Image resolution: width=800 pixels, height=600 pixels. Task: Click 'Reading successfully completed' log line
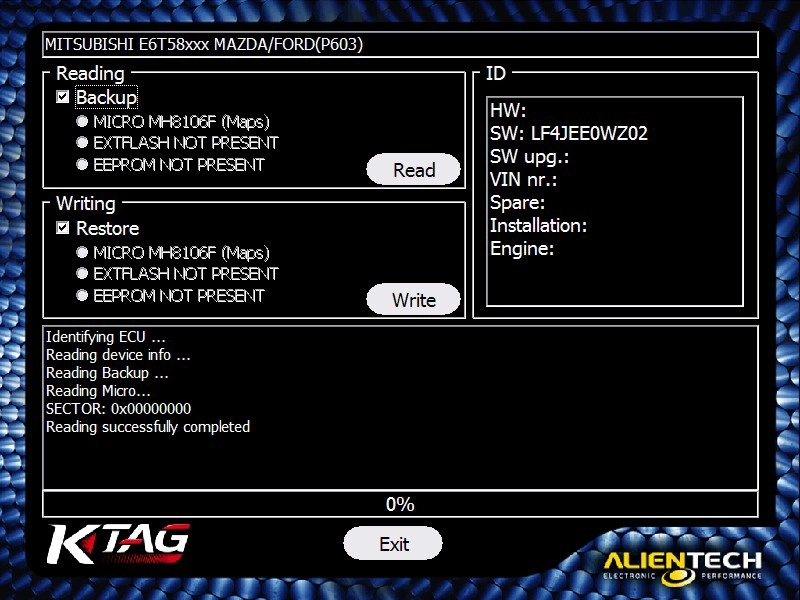coord(148,427)
